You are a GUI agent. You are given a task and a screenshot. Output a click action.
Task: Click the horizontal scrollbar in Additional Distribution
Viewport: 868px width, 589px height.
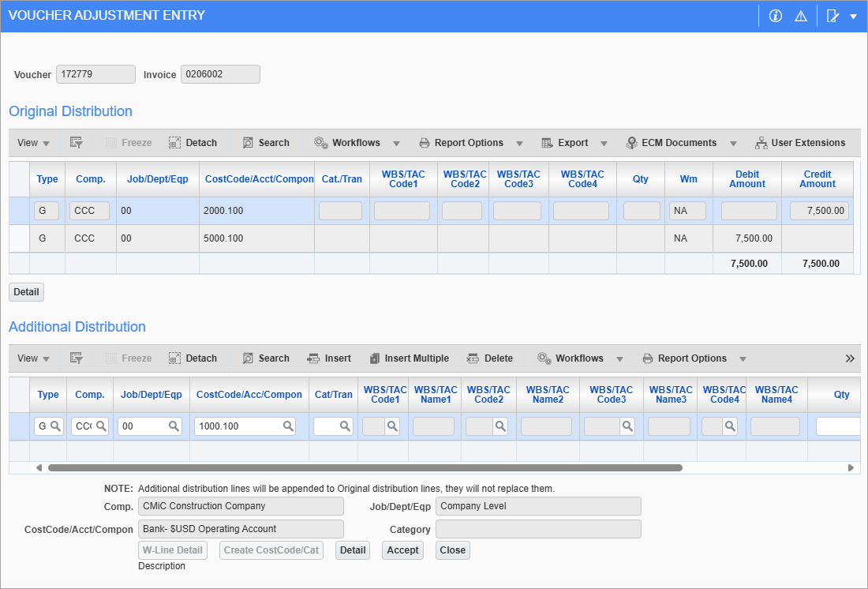click(365, 467)
